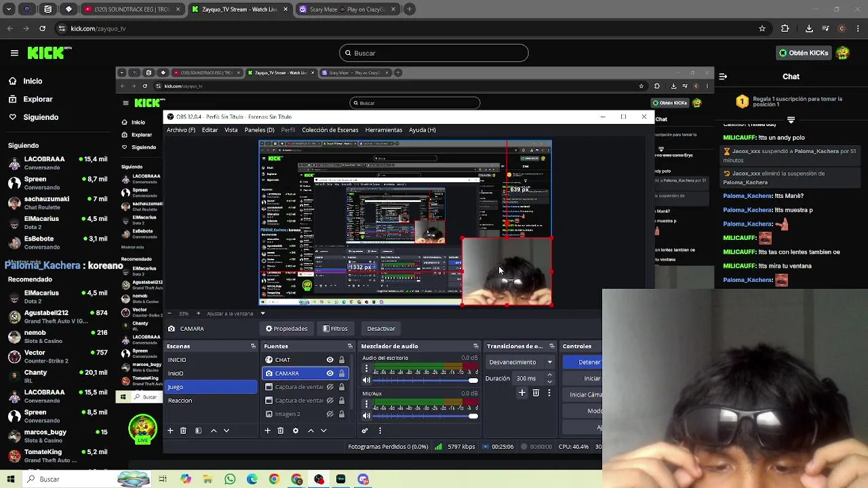The width and height of the screenshot is (868, 488).
Task: Open Windows Start menu
Action: pyautogui.click(x=11, y=479)
